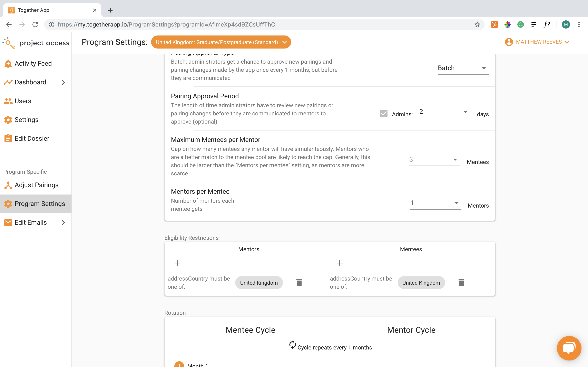The width and height of the screenshot is (588, 367).
Task: Reload the page in the browser
Action: [x=35, y=24]
